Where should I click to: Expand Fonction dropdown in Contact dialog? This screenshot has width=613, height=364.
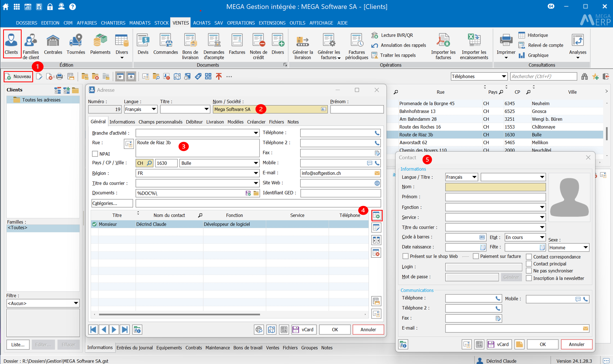point(542,208)
